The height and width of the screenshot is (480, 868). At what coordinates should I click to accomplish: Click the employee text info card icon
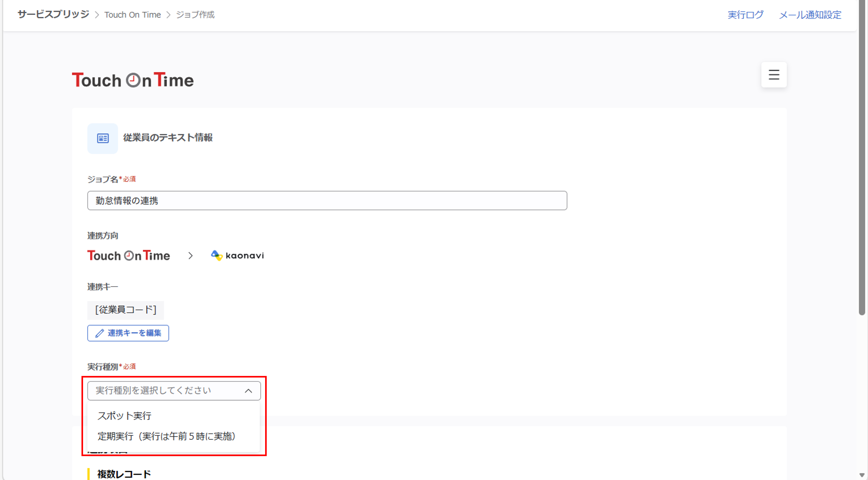pyautogui.click(x=103, y=138)
